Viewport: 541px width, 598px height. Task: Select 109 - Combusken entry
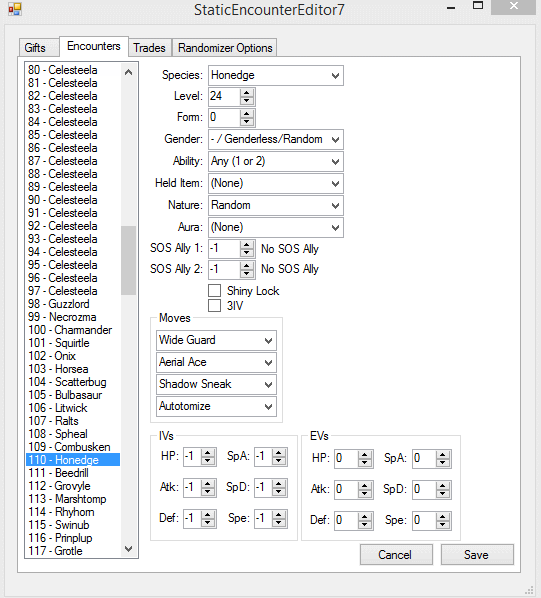73,447
